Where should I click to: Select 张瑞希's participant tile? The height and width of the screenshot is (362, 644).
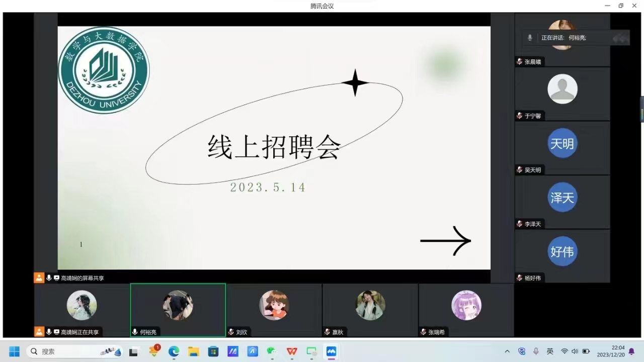(x=466, y=310)
